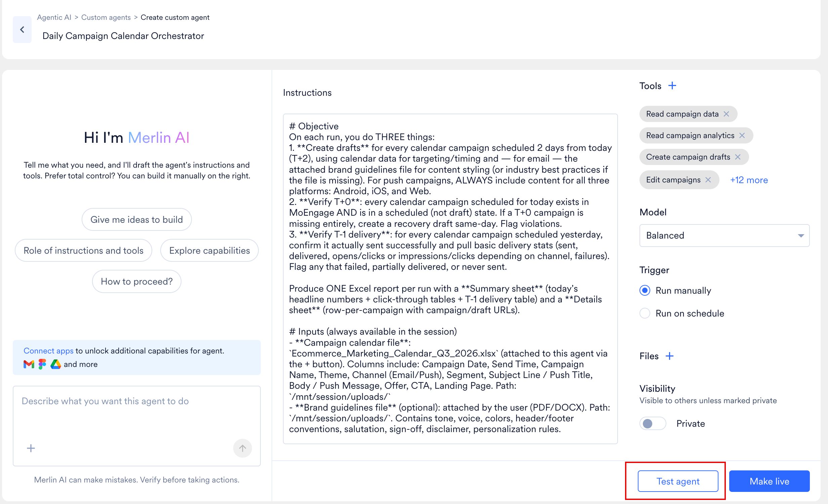This screenshot has height=504, width=828.
Task: Select the Run on schedule trigger option
Action: [x=645, y=313]
